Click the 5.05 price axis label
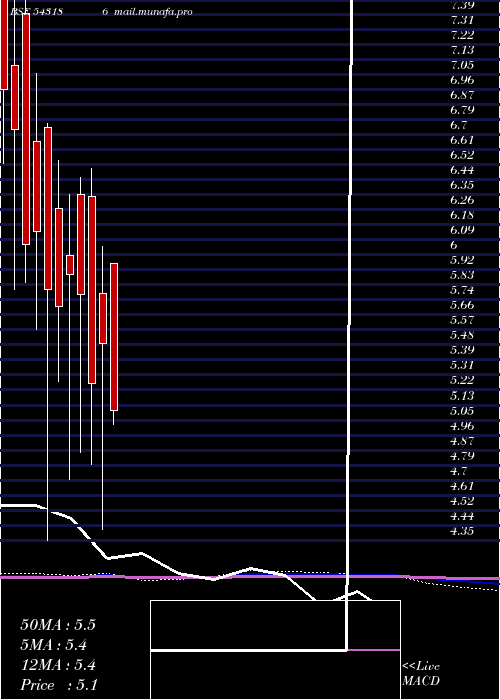The image size is (500, 700). click(x=462, y=410)
